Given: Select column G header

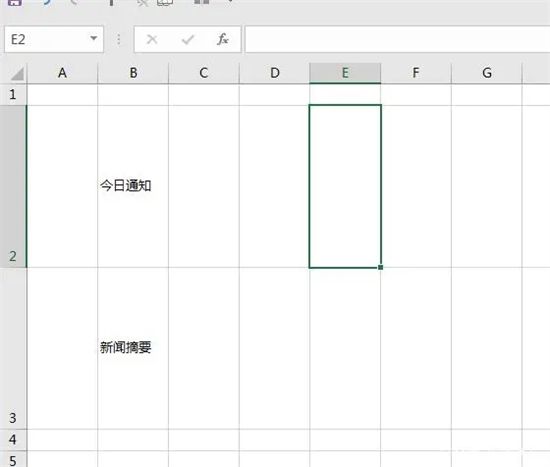Looking at the screenshot, I should coord(487,73).
